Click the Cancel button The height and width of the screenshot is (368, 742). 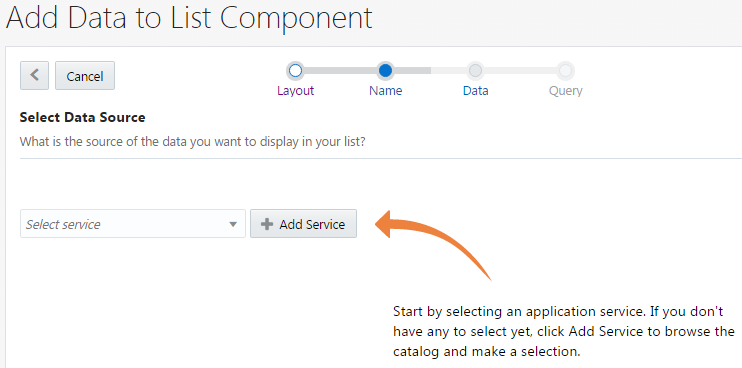tap(85, 76)
